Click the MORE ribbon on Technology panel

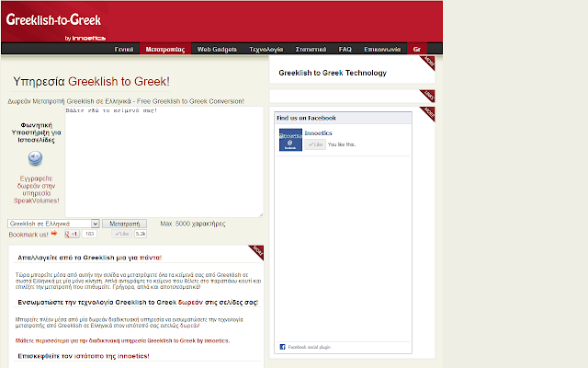pyautogui.click(x=427, y=63)
